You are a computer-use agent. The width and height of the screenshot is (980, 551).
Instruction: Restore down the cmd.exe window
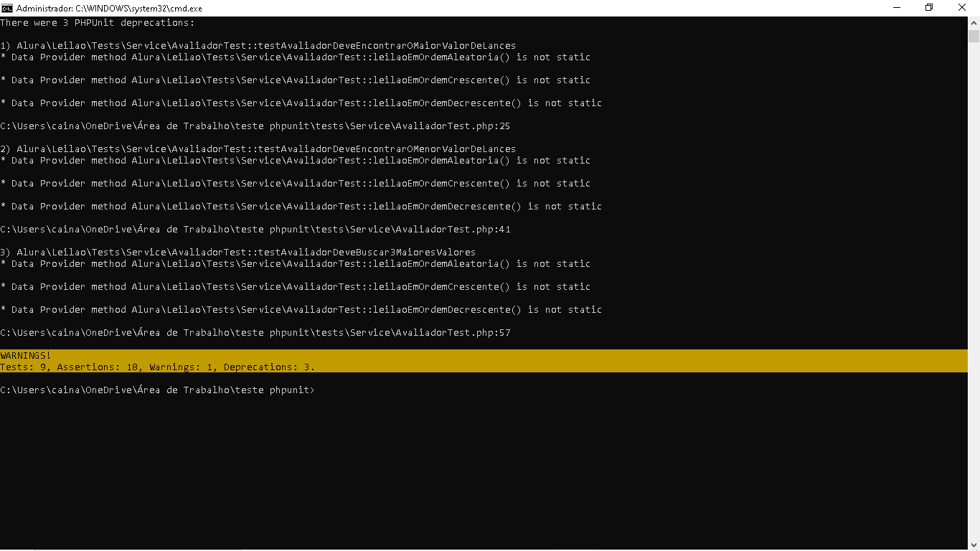(930, 8)
